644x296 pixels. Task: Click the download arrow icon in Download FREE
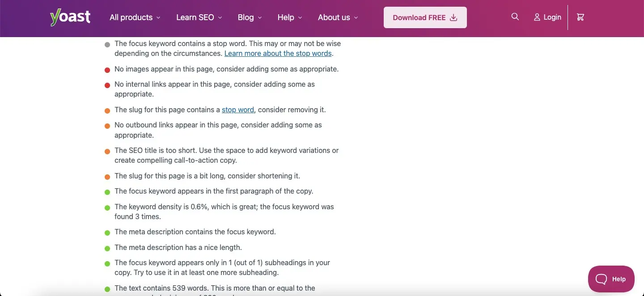pos(453,17)
